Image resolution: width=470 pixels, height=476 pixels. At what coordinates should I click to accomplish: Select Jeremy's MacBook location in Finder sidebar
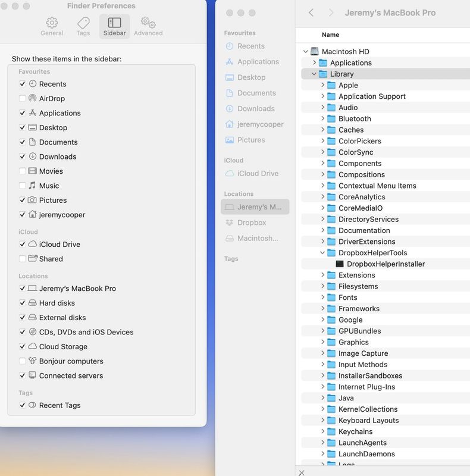pyautogui.click(x=255, y=207)
